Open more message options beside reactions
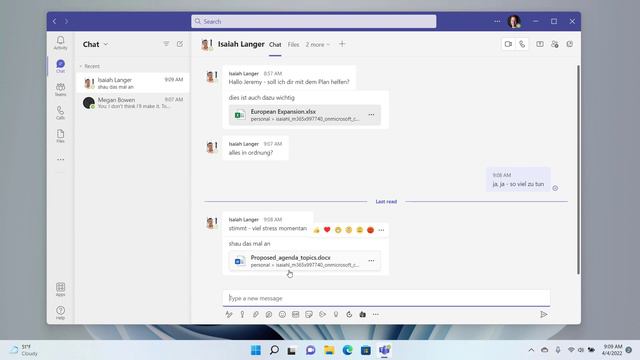 pyautogui.click(x=381, y=230)
